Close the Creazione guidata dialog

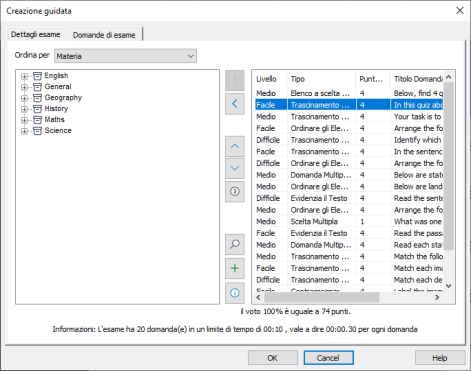pos(460,11)
